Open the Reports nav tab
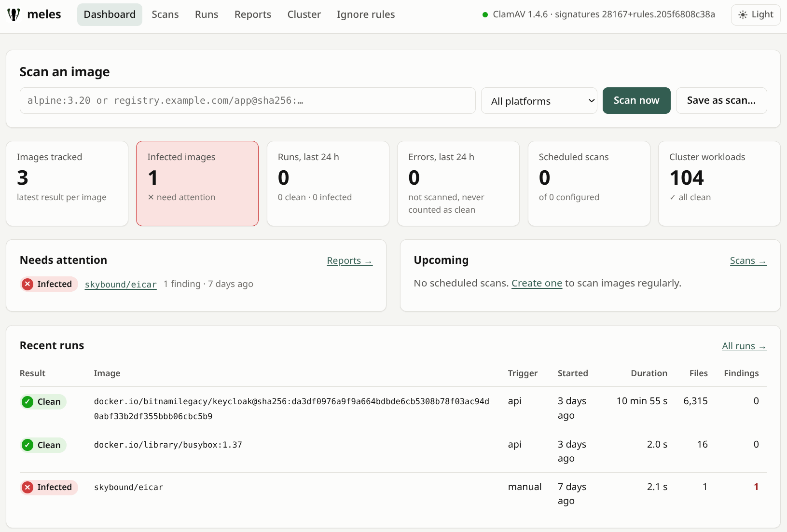Screen dimensions: 787x532 [253, 14]
